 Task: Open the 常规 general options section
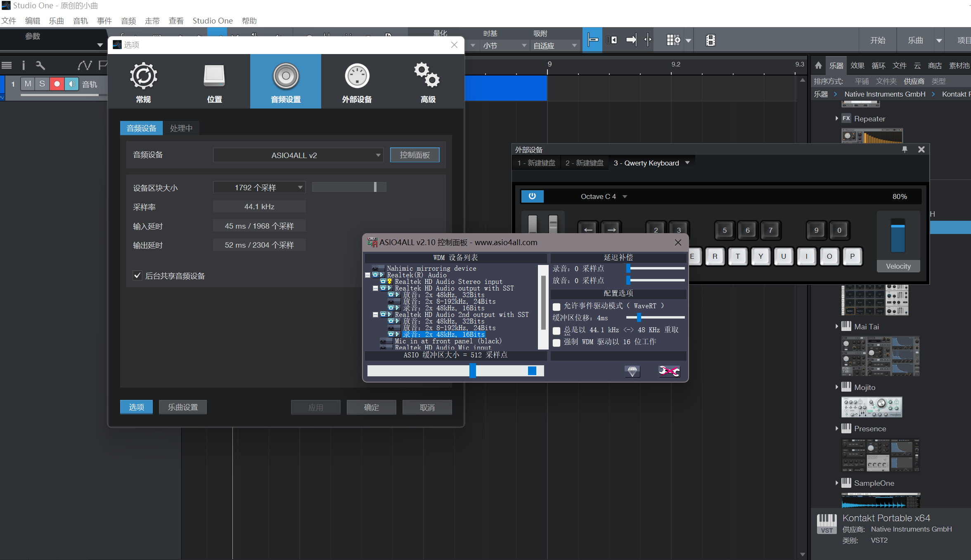tap(143, 82)
